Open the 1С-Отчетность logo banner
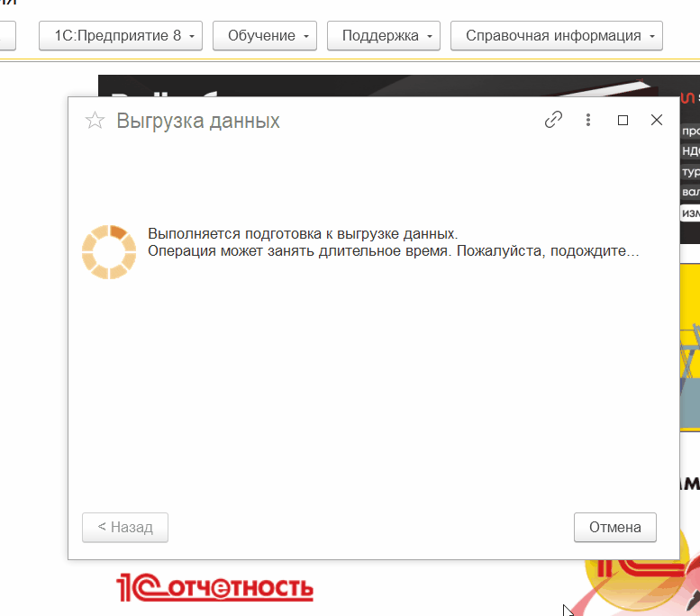 [214, 587]
